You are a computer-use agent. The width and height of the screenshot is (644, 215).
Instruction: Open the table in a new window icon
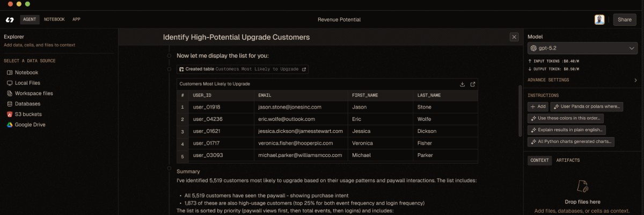point(473,84)
